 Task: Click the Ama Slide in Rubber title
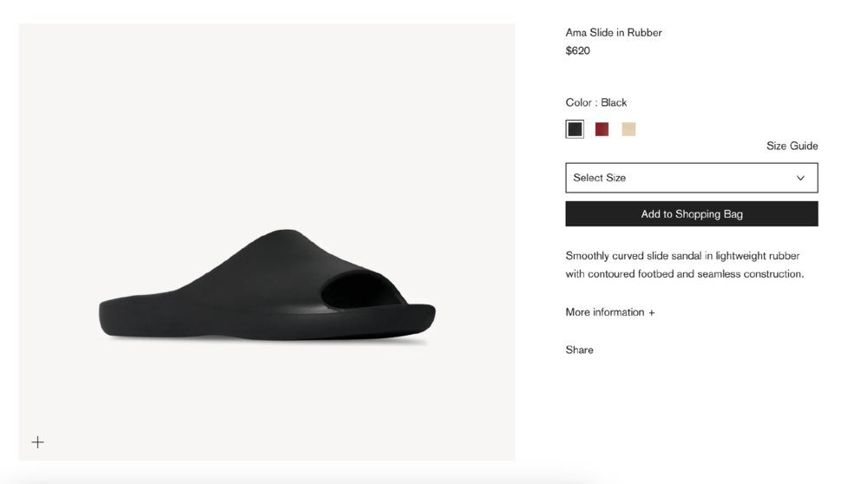[x=614, y=33]
